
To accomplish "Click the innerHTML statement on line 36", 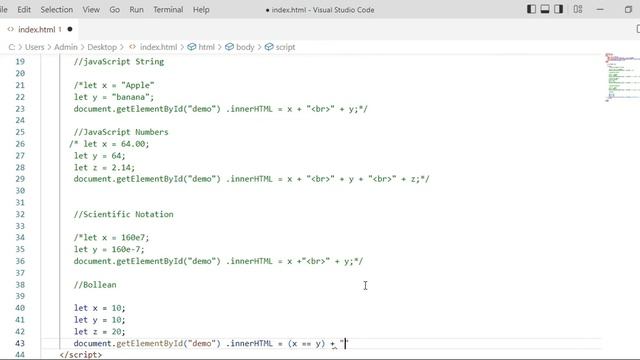I will tap(218, 261).
